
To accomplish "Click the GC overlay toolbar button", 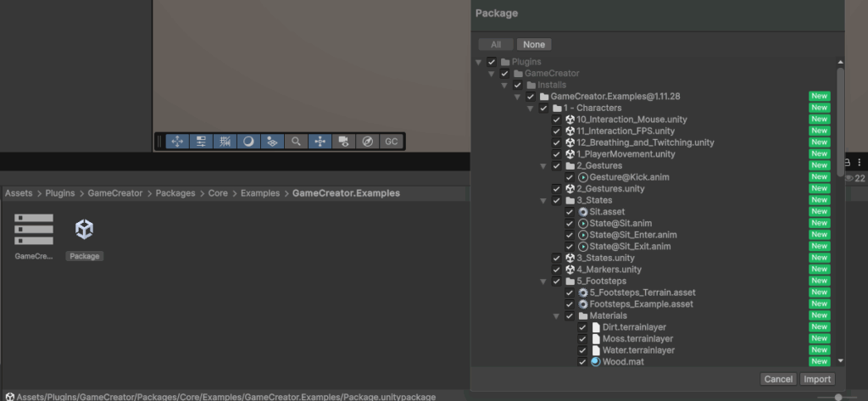I will [392, 142].
